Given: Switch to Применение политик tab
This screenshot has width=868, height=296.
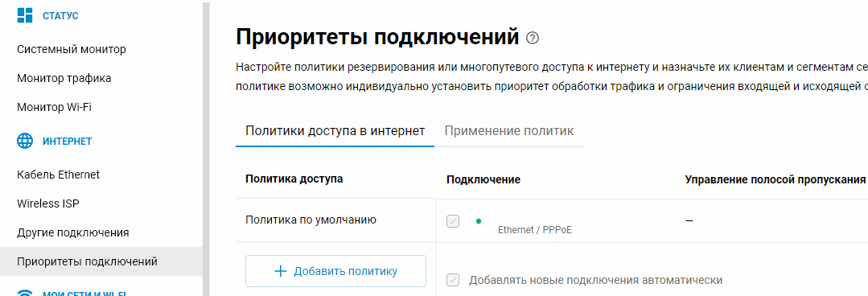Looking at the screenshot, I should pyautogui.click(x=508, y=131).
